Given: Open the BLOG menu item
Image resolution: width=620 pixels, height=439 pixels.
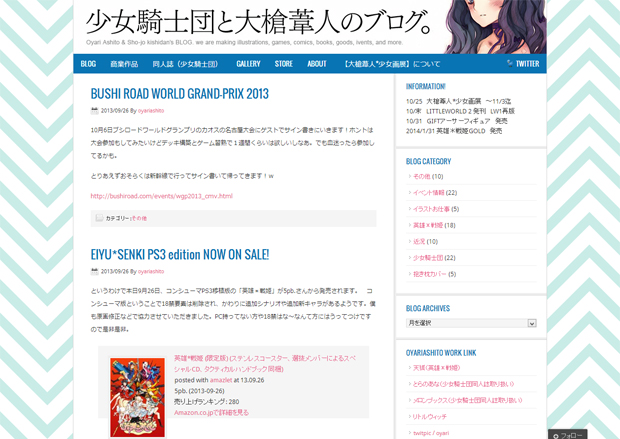Looking at the screenshot, I should click(x=88, y=64).
